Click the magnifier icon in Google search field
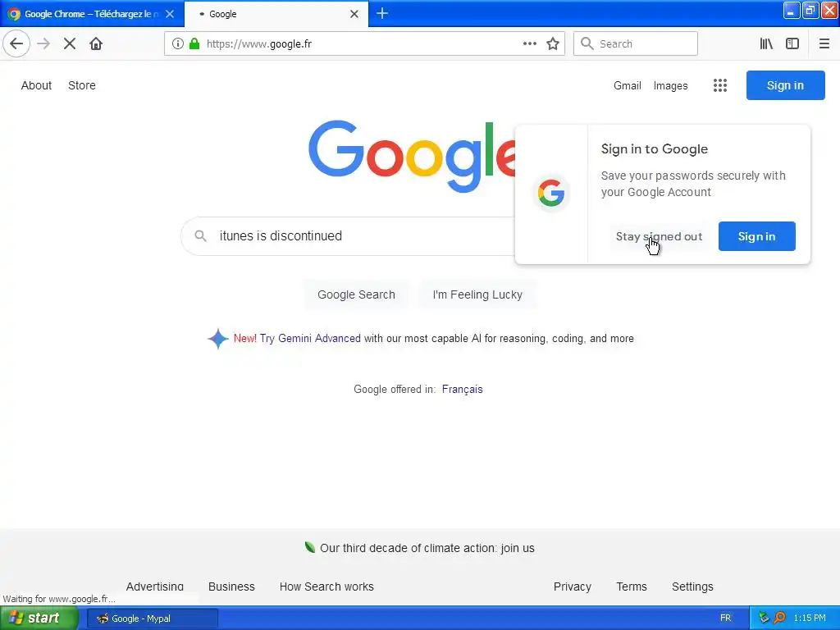Viewport: 840px width, 630px height. coord(201,235)
